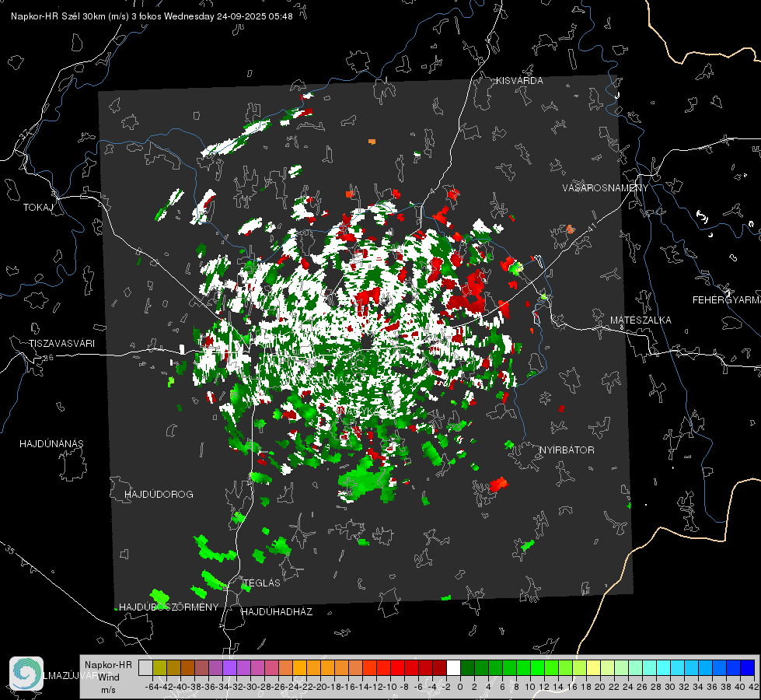Click the TOKAJ town label
The width and height of the screenshot is (761, 700).
(38, 208)
